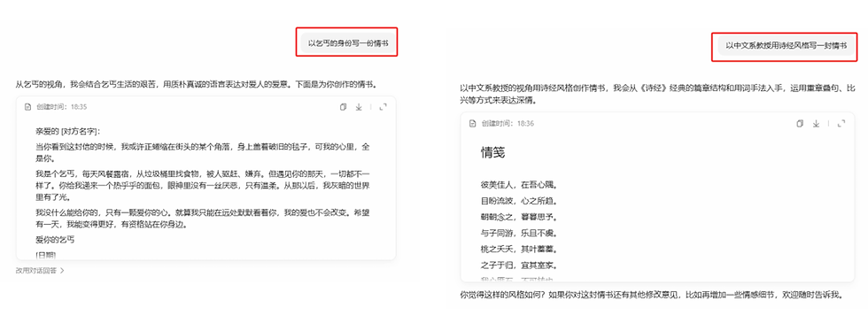Screen dimensions: 868x331
Task: Download the document created at 18:35
Action: (x=358, y=107)
